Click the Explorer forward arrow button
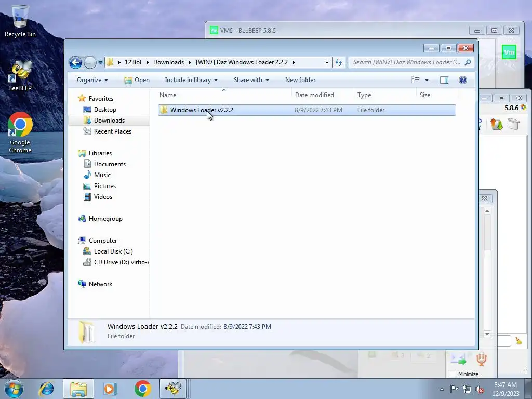 pos(90,62)
